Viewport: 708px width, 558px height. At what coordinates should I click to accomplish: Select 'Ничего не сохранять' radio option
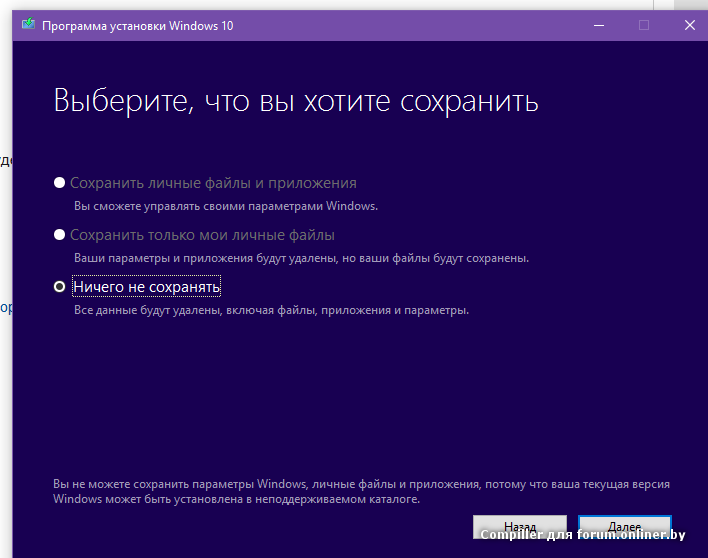pyautogui.click(x=59, y=287)
